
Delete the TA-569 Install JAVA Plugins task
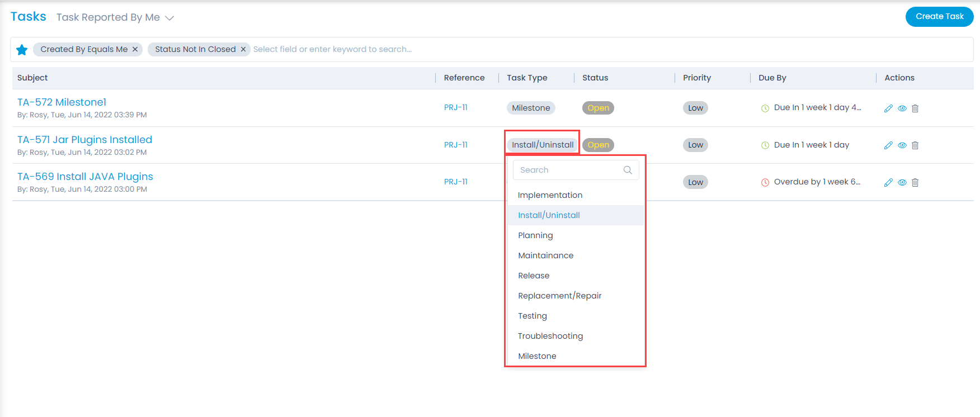point(915,182)
